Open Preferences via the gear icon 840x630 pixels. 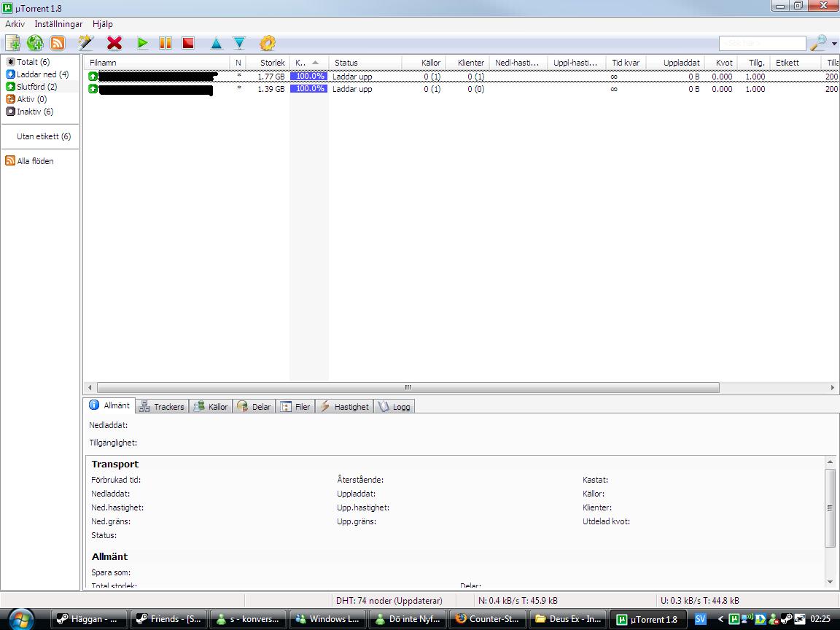(268, 43)
